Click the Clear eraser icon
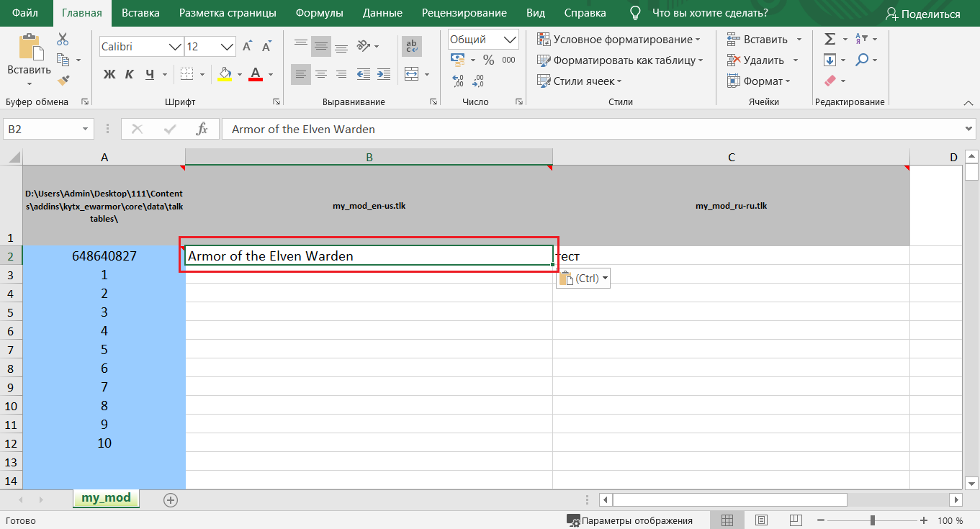The width and height of the screenshot is (980, 529). (x=830, y=81)
